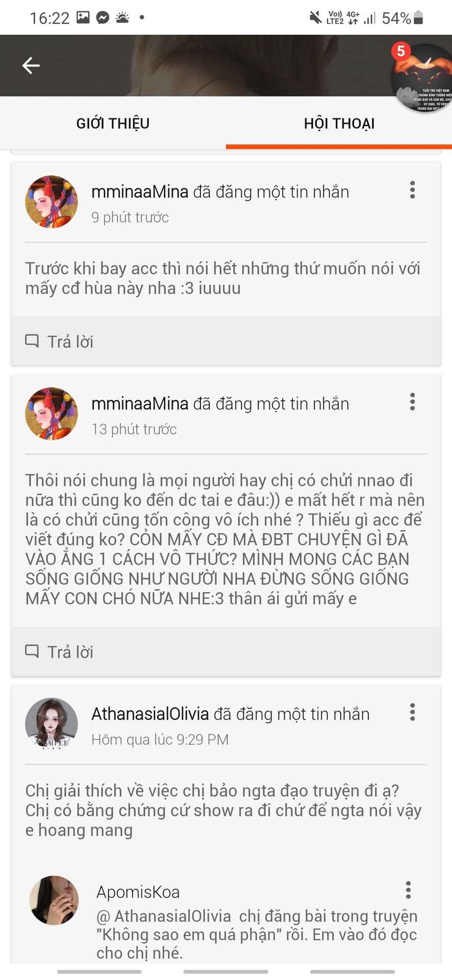Switch to the GIỚI THIỆU tab

click(113, 124)
